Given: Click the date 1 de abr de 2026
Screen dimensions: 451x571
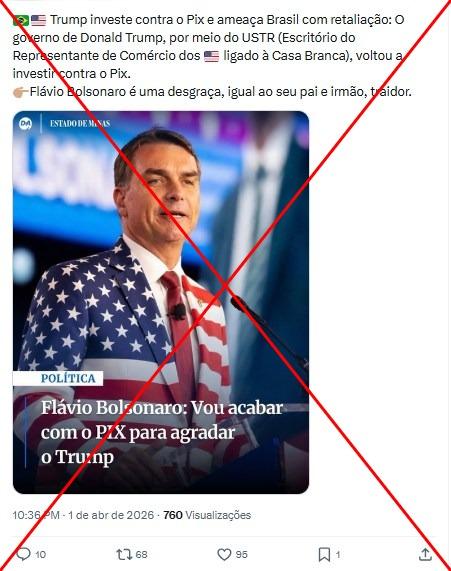Looking at the screenshot, I should (x=111, y=515).
